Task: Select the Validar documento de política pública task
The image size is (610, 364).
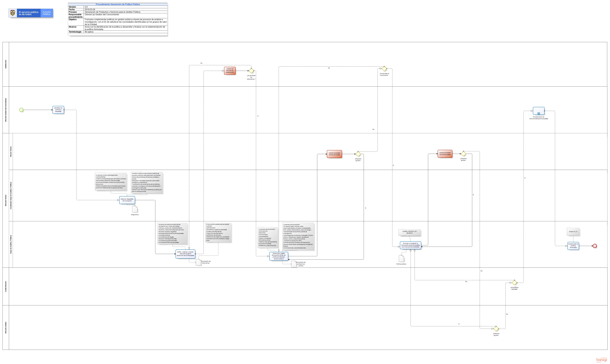Action: point(445,154)
